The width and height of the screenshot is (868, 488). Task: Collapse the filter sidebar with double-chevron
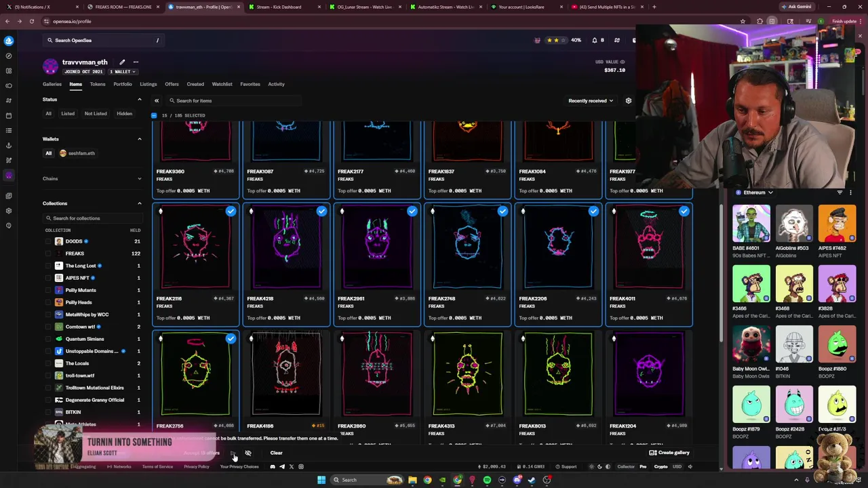tap(157, 100)
